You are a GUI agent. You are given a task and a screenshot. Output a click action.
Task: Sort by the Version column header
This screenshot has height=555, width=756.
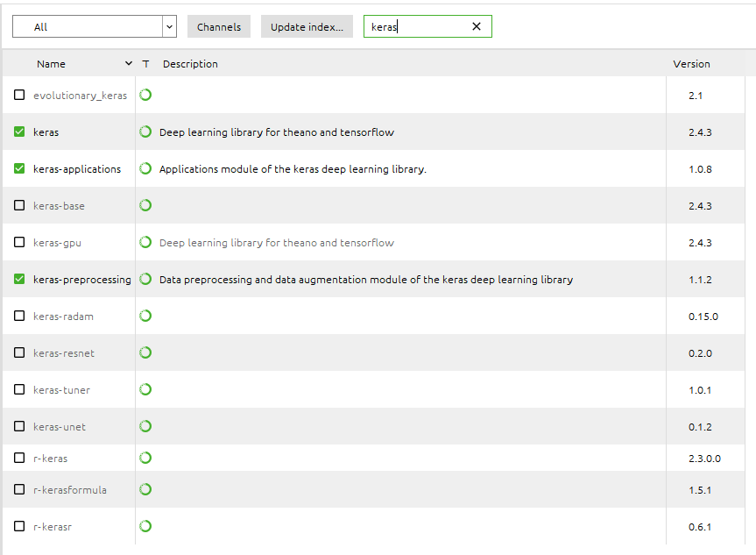691,64
